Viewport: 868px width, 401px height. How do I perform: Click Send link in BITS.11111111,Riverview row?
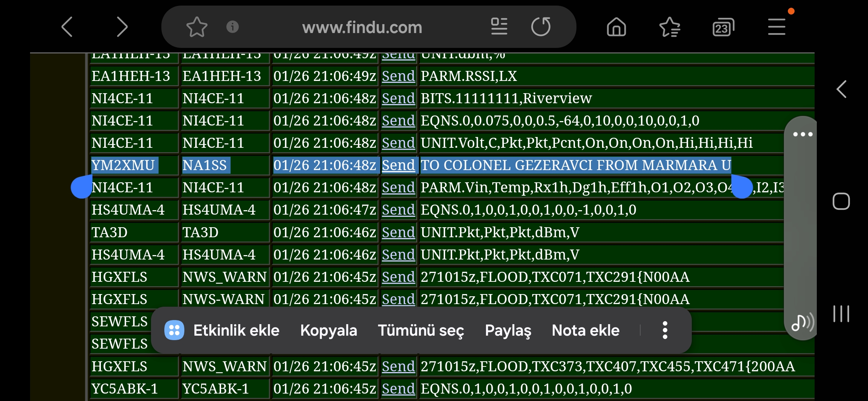[x=398, y=98]
